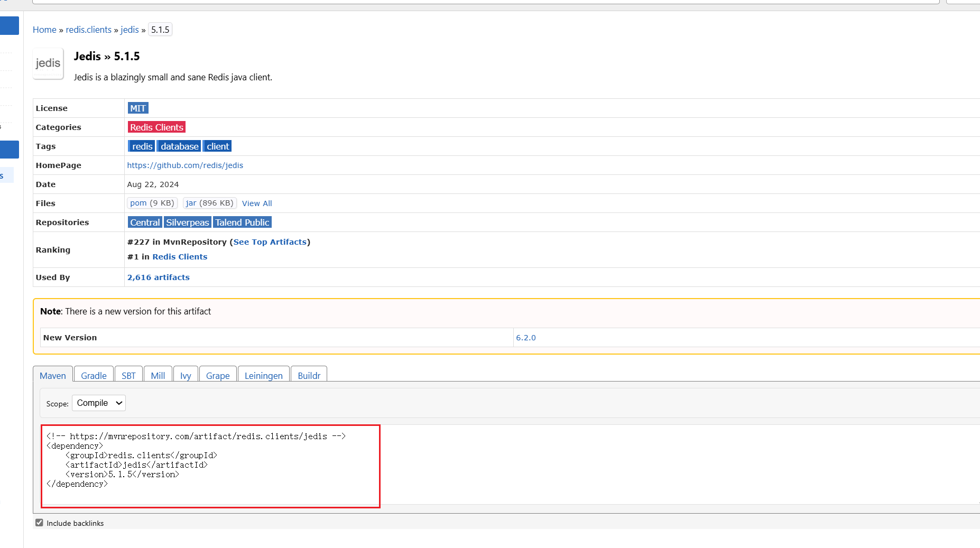Open the Silverpeas repository badge
Image resolution: width=980 pixels, height=548 pixels.
click(188, 222)
